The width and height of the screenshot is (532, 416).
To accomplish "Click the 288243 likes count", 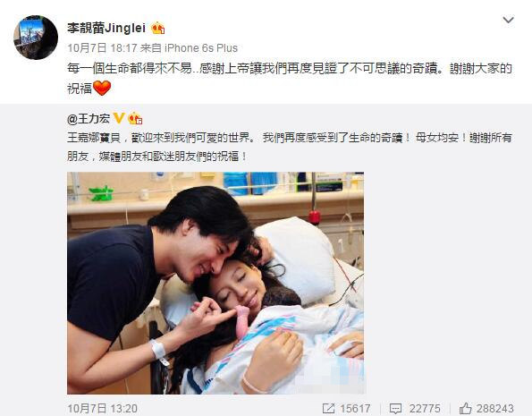I will pyautogui.click(x=495, y=408).
